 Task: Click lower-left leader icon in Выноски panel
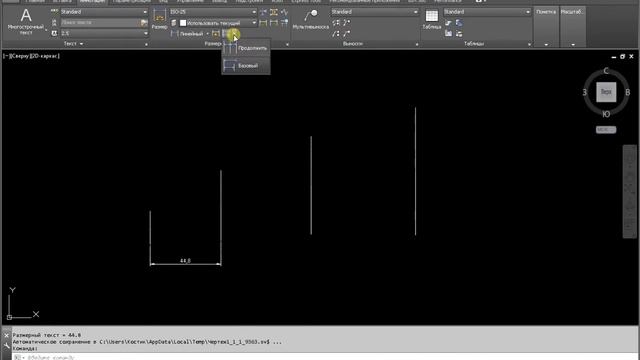pos(336,33)
